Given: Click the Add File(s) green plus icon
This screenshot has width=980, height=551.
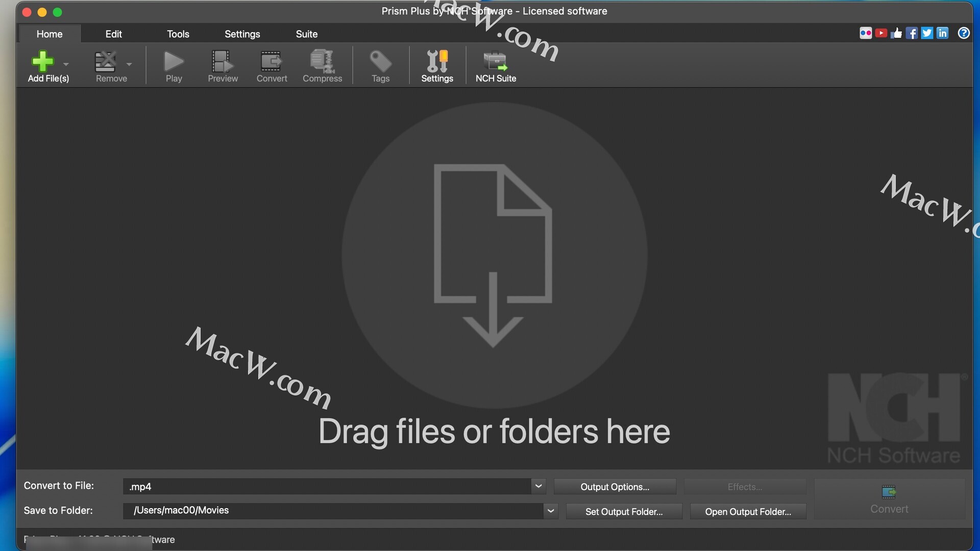Looking at the screenshot, I should pos(42,61).
